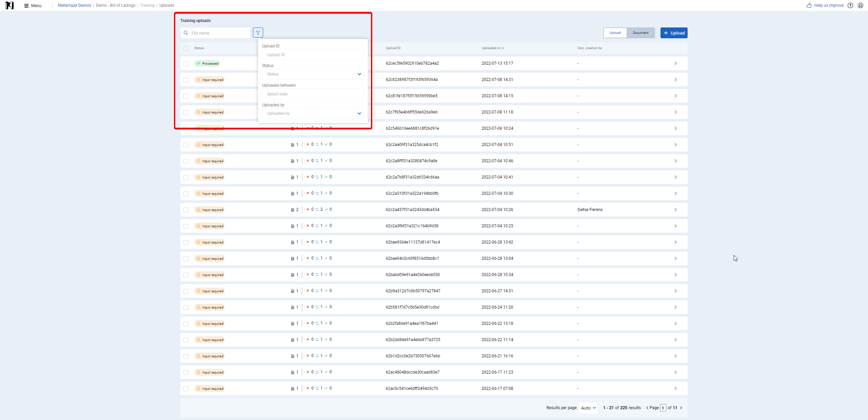Expand the Uploaded by filter dropdown
The width and height of the screenshot is (868, 420).
[313, 113]
